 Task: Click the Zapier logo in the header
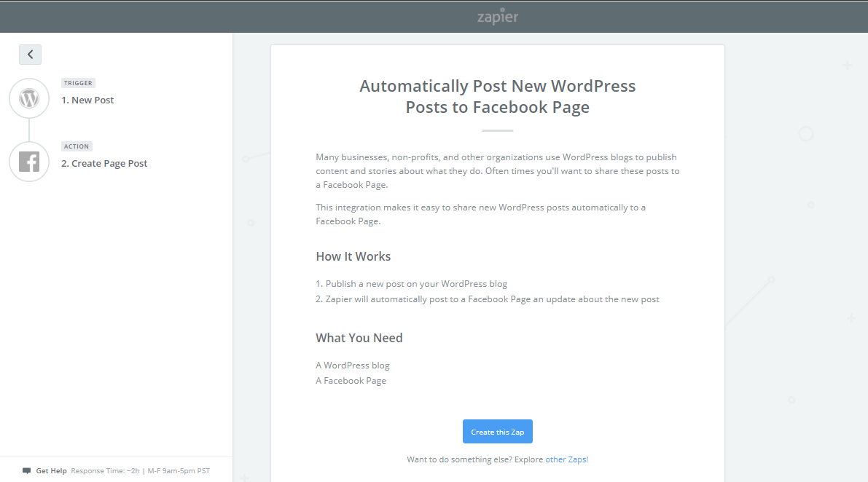pos(498,16)
